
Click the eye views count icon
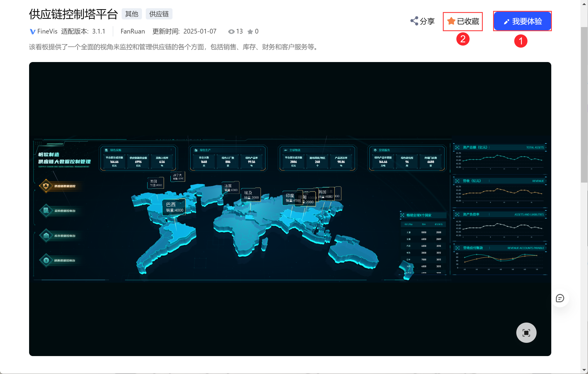[x=231, y=31]
